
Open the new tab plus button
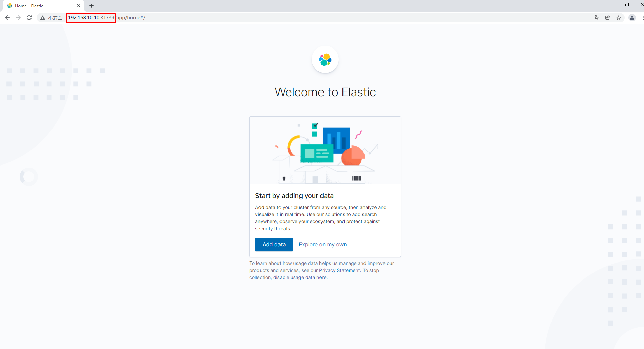click(x=91, y=6)
